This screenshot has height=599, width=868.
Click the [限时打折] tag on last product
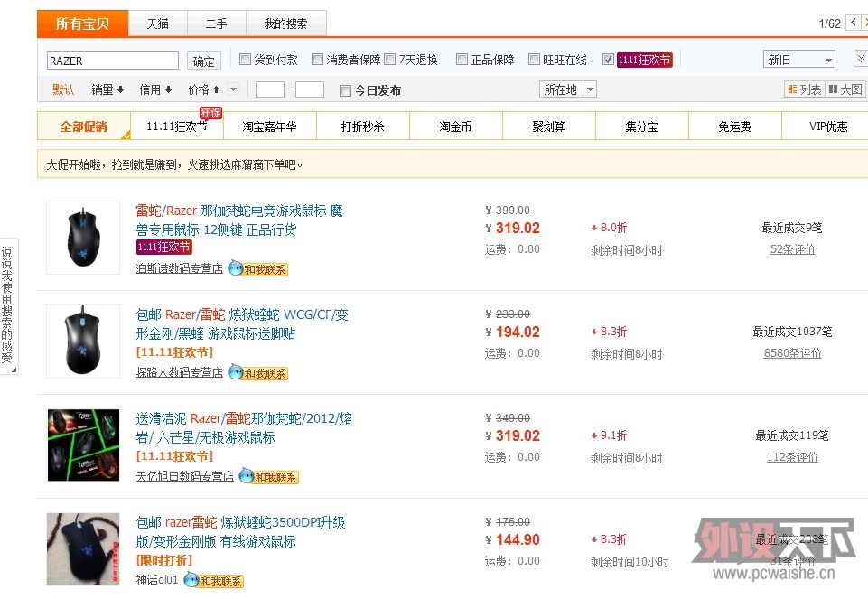pos(164,560)
